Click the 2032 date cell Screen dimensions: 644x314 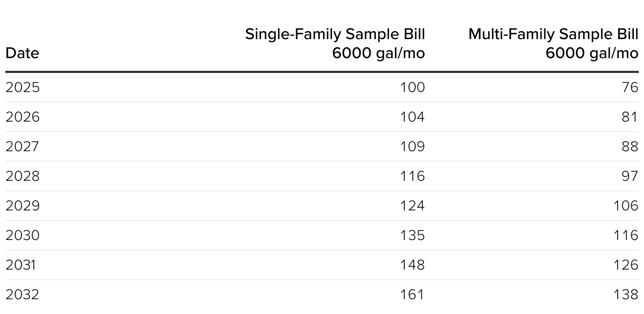22,294
